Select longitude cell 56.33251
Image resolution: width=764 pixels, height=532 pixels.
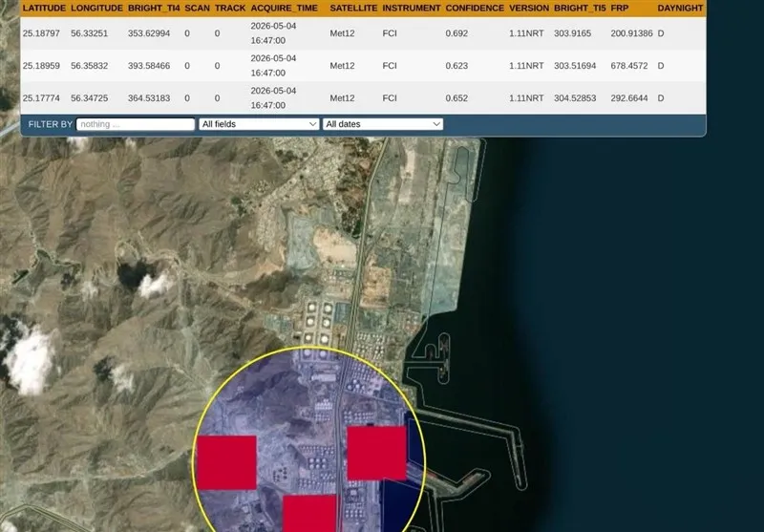tap(89, 33)
